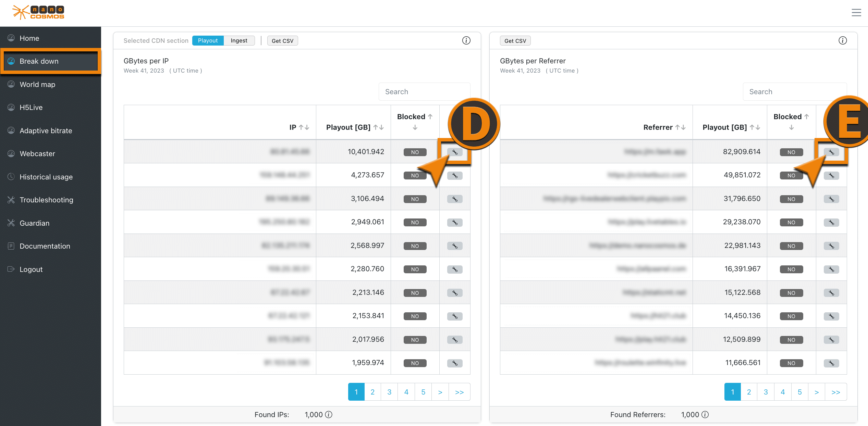
Task: Select Playout CDN section toggle
Action: tap(208, 40)
